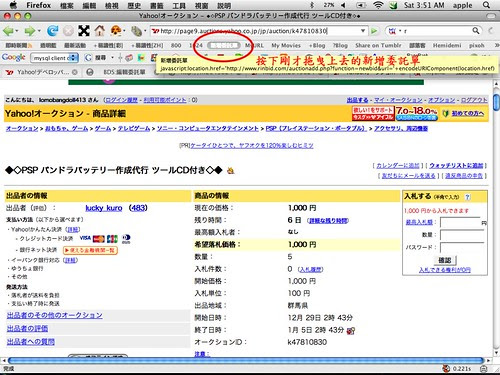The height and width of the screenshot is (375, 500).
Task: Click the Google logo on the Google toolbar
Action: click(13, 58)
